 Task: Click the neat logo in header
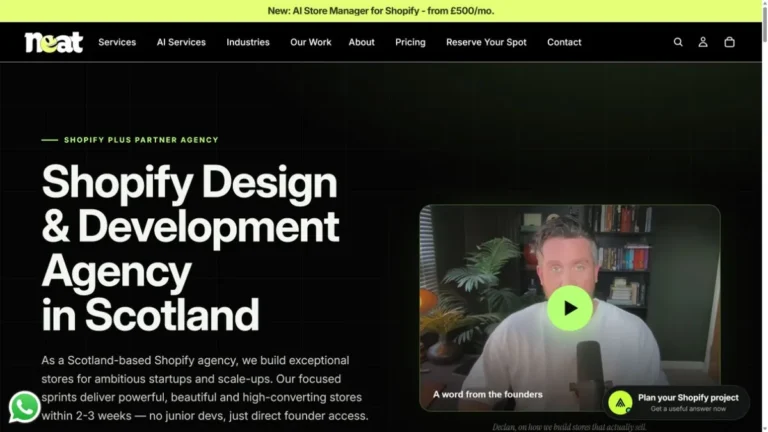coord(54,42)
